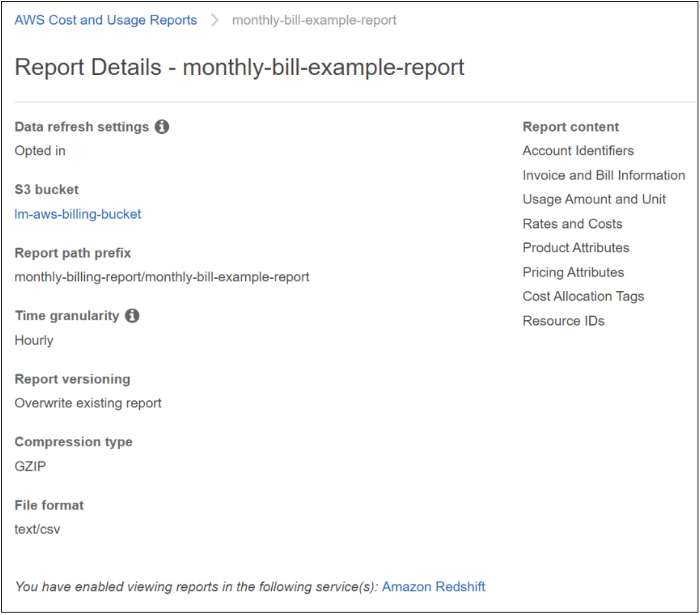Image resolution: width=700 pixels, height=615 pixels.
Task: Select the Cost Allocation Tags item
Action: click(583, 296)
